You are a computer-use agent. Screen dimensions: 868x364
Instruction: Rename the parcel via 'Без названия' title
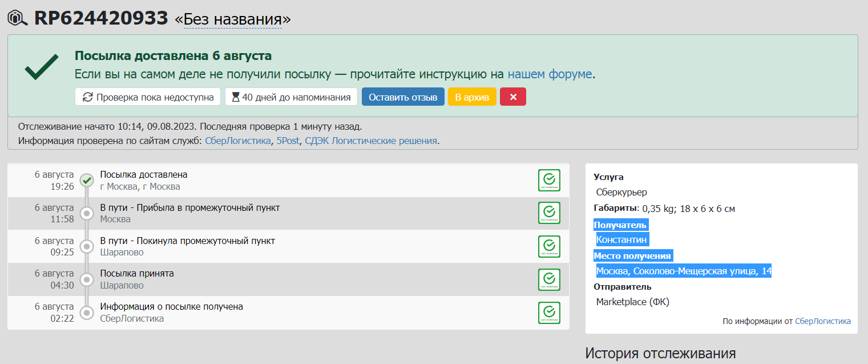point(233,19)
